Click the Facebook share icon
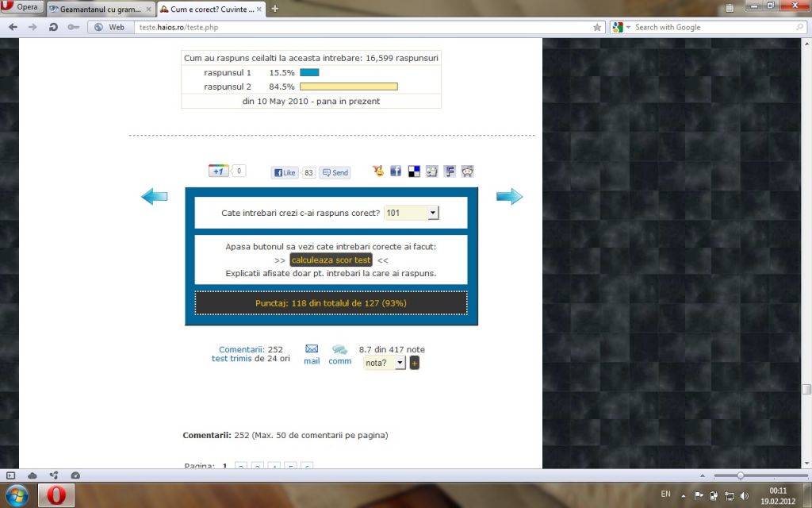 396,171
